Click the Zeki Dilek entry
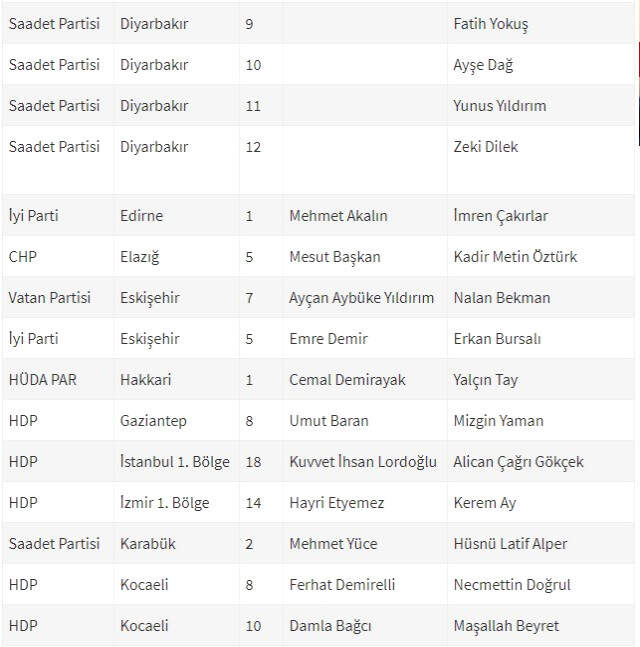 (486, 146)
